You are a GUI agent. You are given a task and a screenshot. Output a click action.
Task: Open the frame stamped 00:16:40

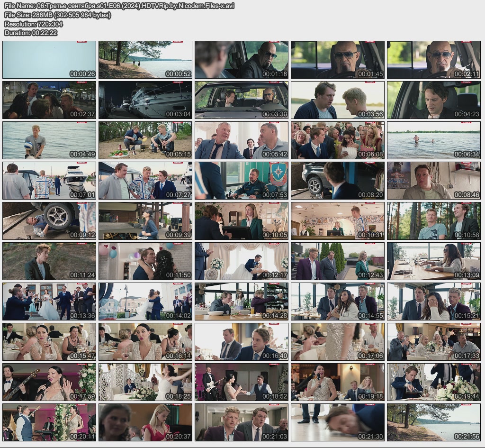(x=242, y=342)
